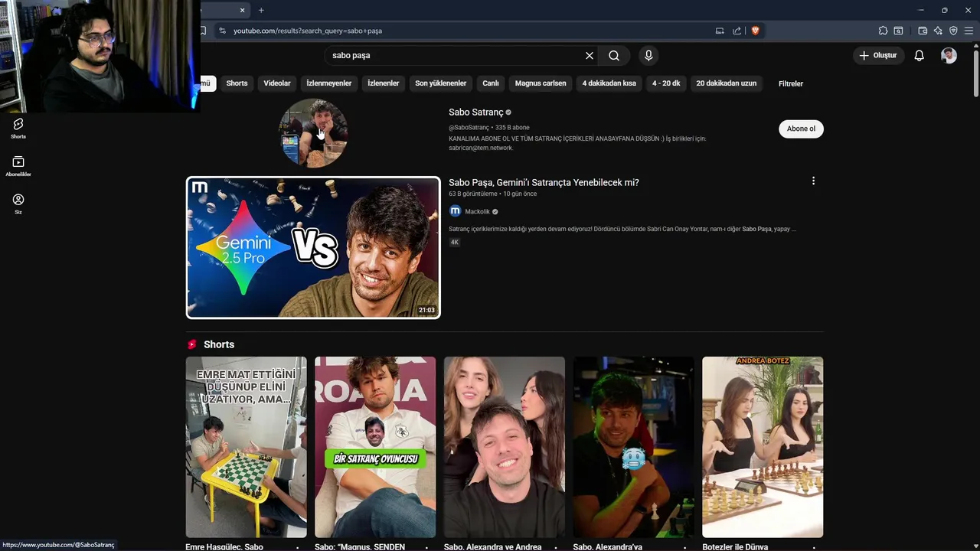Image resolution: width=980 pixels, height=551 pixels.
Task: Open the Gemini 2.5 Pro VS video thumbnail
Action: (x=313, y=248)
